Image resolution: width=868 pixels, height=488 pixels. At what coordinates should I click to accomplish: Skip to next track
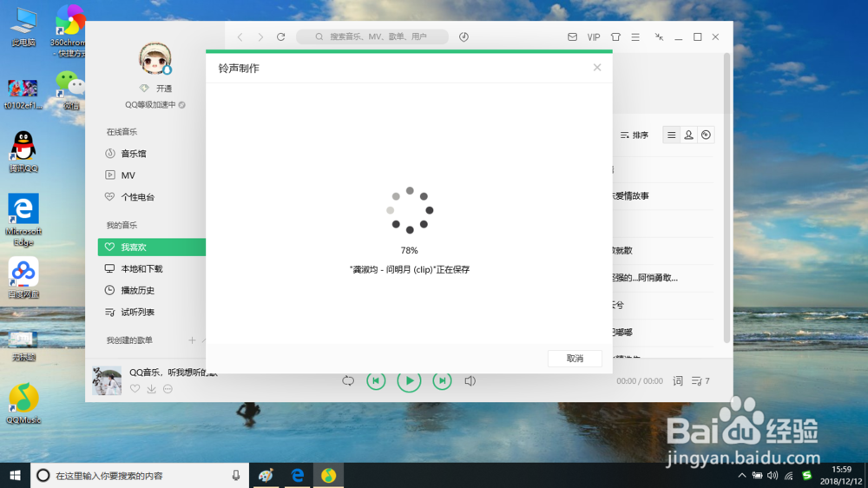(x=442, y=381)
